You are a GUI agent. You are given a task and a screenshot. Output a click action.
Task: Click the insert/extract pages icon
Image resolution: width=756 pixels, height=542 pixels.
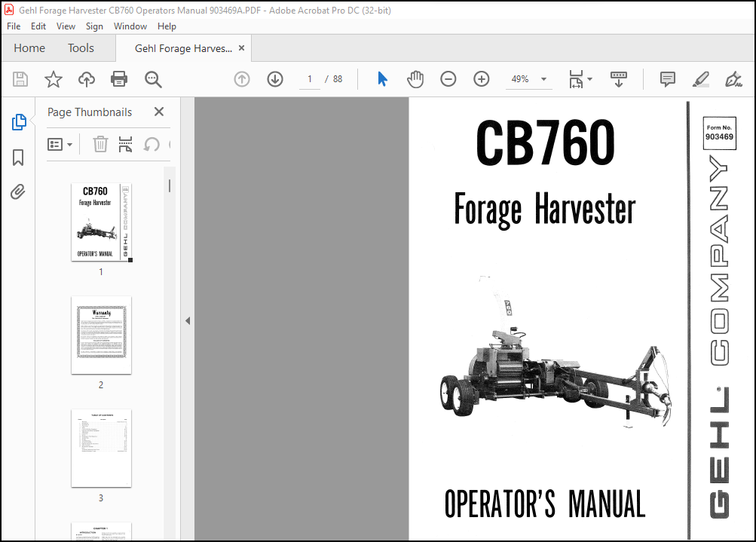point(125,144)
